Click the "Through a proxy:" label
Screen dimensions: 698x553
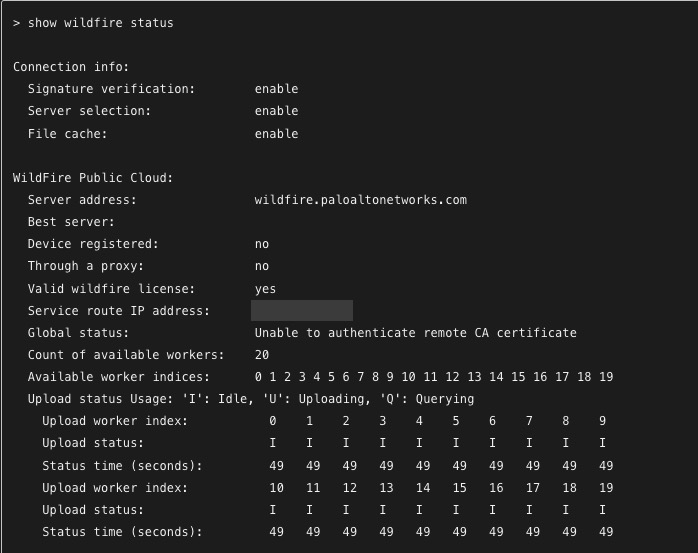point(85,266)
